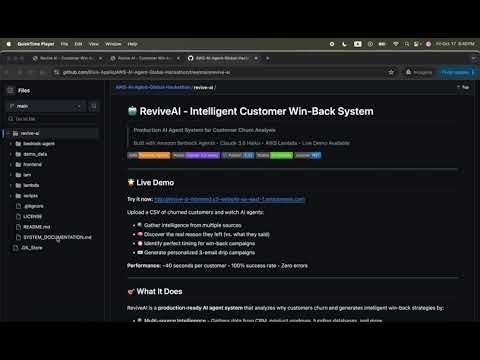The image size is (480, 360).
Task: Open the live demo URL link
Action: point(229,199)
